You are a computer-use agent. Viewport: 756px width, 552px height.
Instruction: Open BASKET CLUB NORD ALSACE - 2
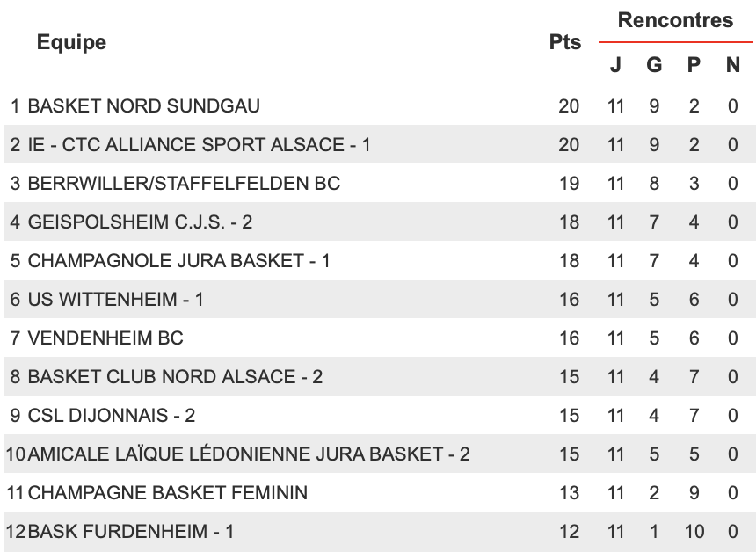tap(175, 376)
